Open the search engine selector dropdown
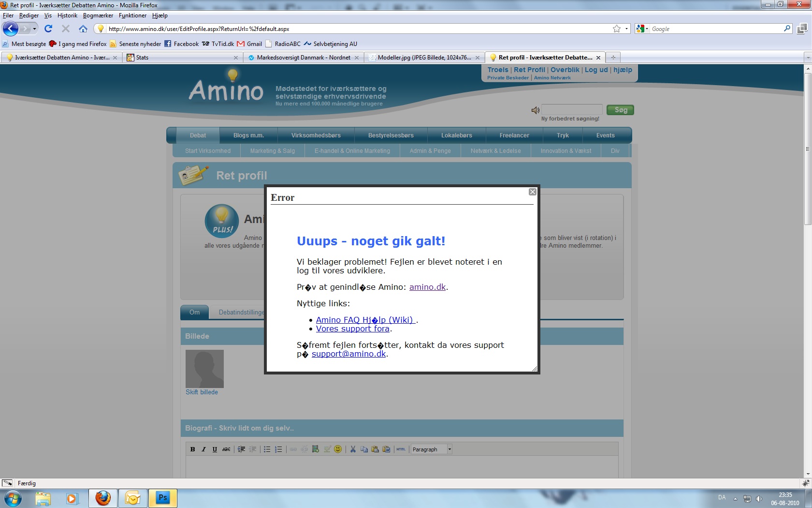 (642, 29)
